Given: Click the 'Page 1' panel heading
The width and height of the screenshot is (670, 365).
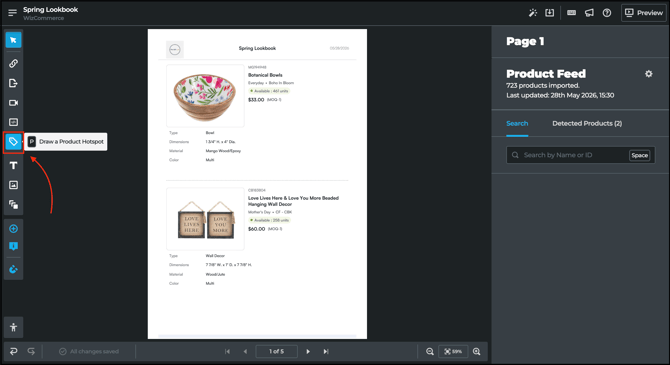Looking at the screenshot, I should pos(525,41).
